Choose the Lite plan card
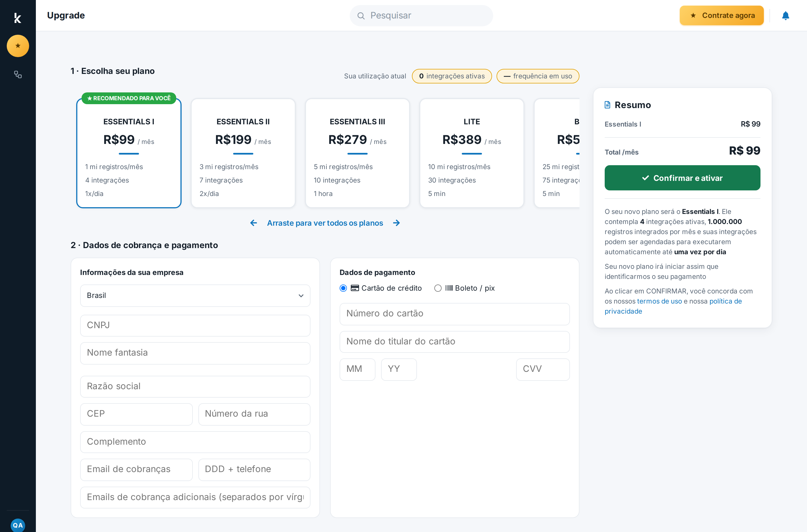Image resolution: width=807 pixels, height=532 pixels. [x=472, y=153]
